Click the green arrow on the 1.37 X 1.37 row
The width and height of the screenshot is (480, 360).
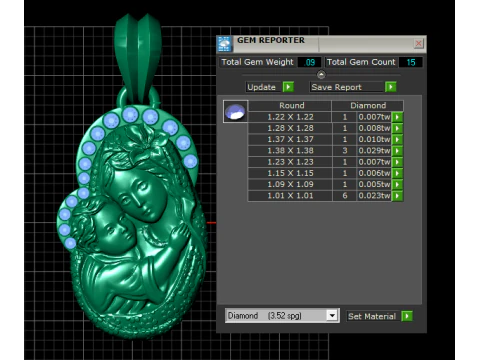[x=397, y=139]
